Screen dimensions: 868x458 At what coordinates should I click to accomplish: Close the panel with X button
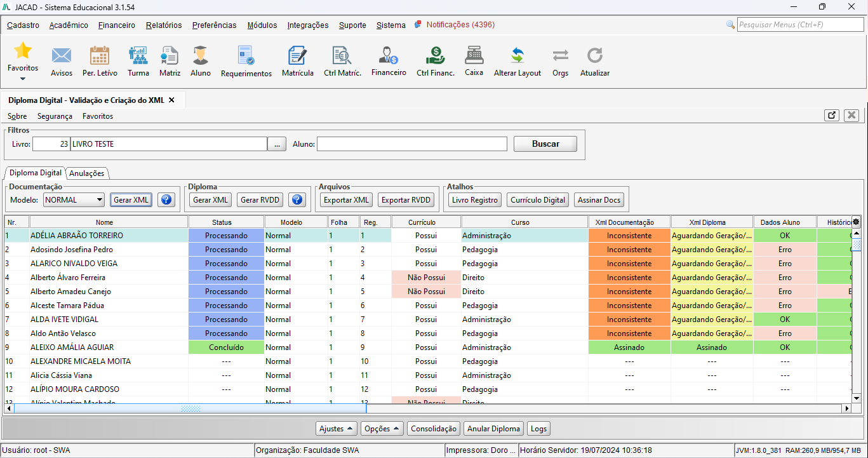(x=851, y=115)
